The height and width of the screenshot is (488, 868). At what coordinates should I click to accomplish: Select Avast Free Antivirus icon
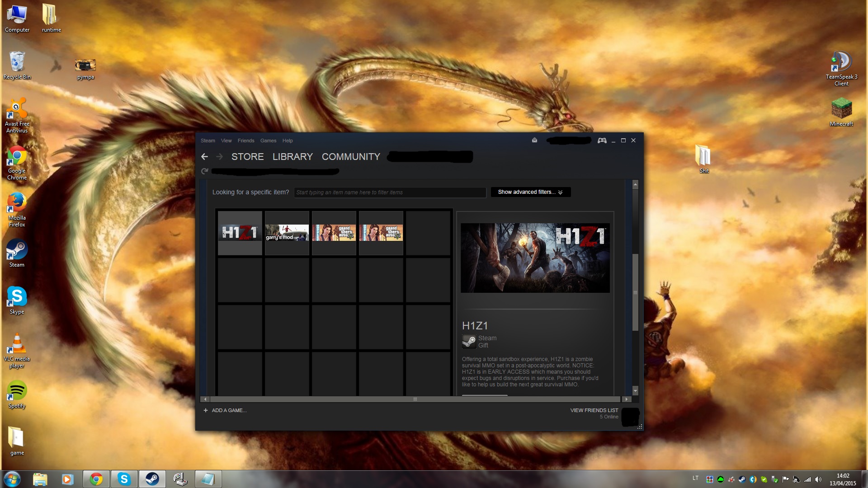17,115
